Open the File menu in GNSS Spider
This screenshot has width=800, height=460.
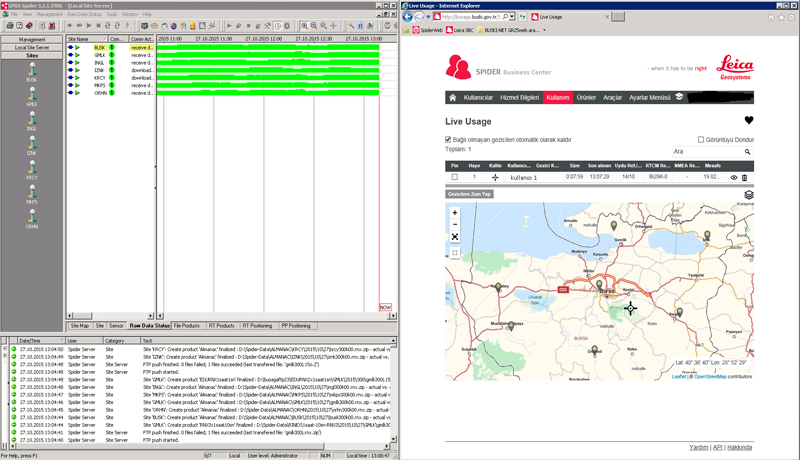[14, 14]
